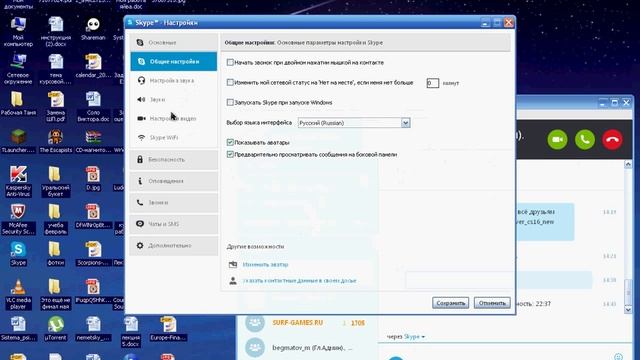Select the Skype desktop shortcut icon
The height and width of the screenshot is (360, 640).
(18, 253)
